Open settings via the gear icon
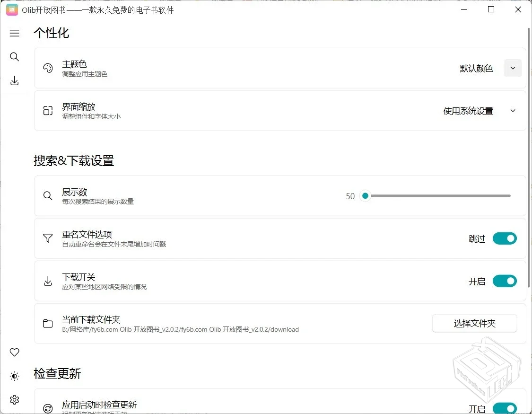532x414 pixels. point(14,399)
